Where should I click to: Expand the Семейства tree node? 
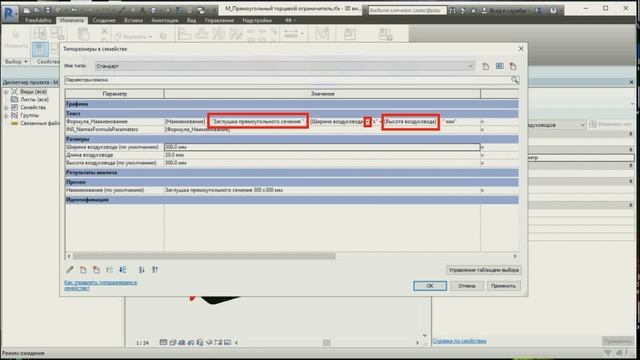(6, 108)
